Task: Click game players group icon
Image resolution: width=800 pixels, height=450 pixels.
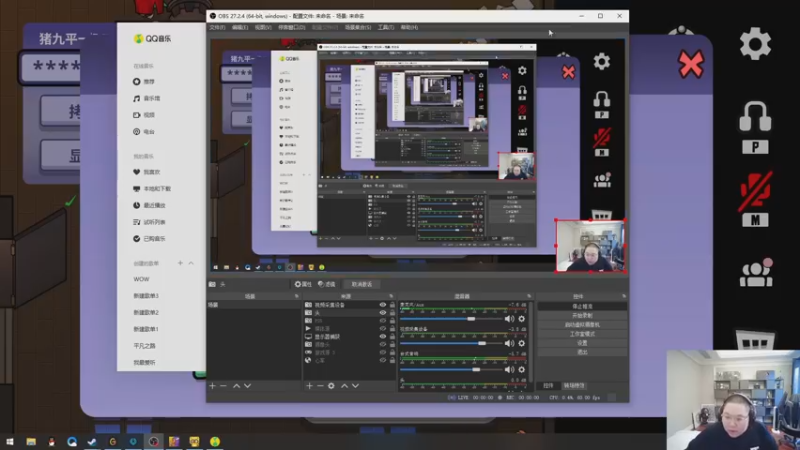Action: [x=756, y=273]
